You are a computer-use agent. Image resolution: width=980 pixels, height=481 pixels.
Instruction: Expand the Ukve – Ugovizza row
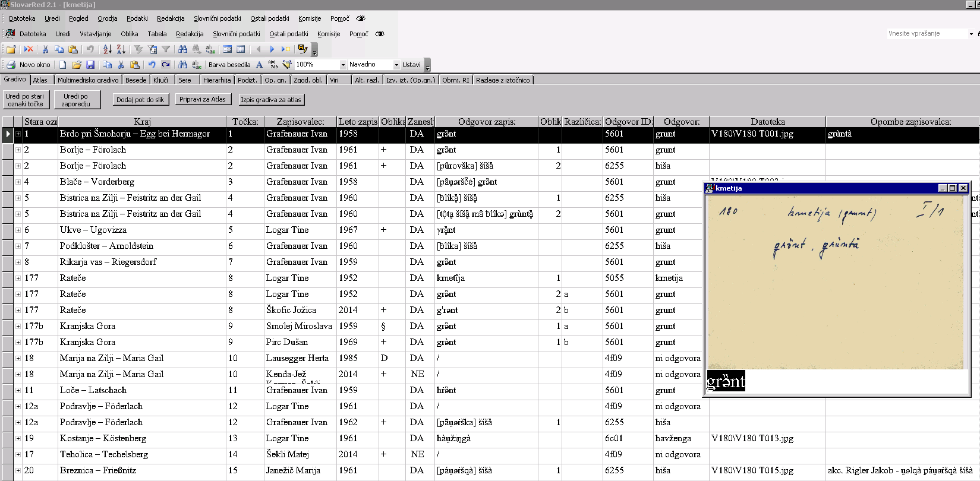click(18, 230)
